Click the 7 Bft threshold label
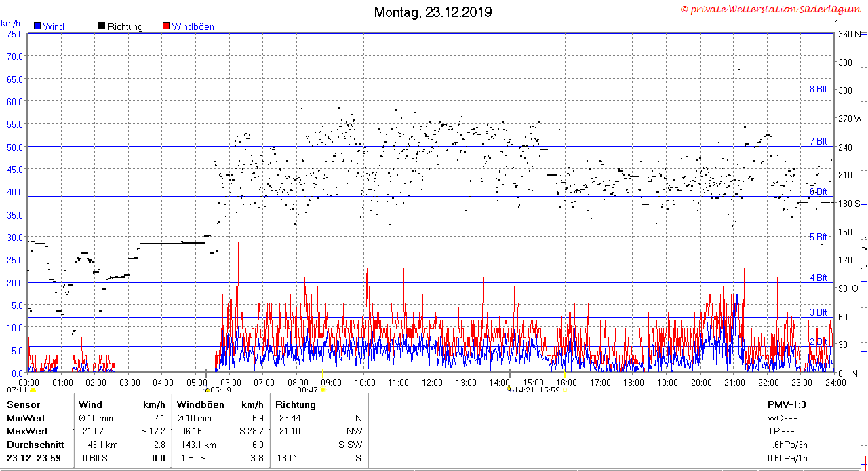This screenshot has height=471, width=868. point(818,141)
